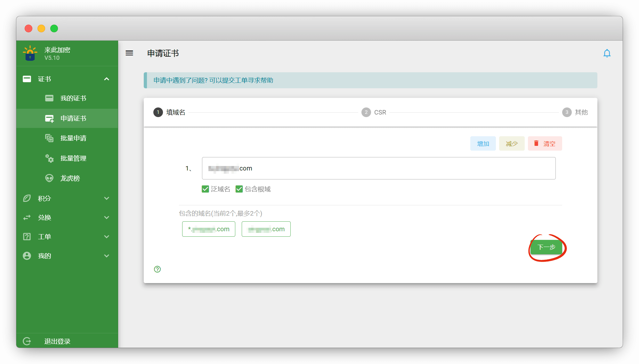
Task: Uncheck the 泛域名 checkbox
Action: 206,189
